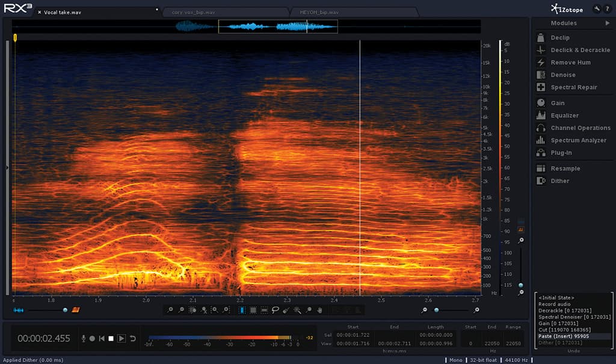Toggle loop playback button
Screen dimensions: 616x364
click(x=133, y=339)
